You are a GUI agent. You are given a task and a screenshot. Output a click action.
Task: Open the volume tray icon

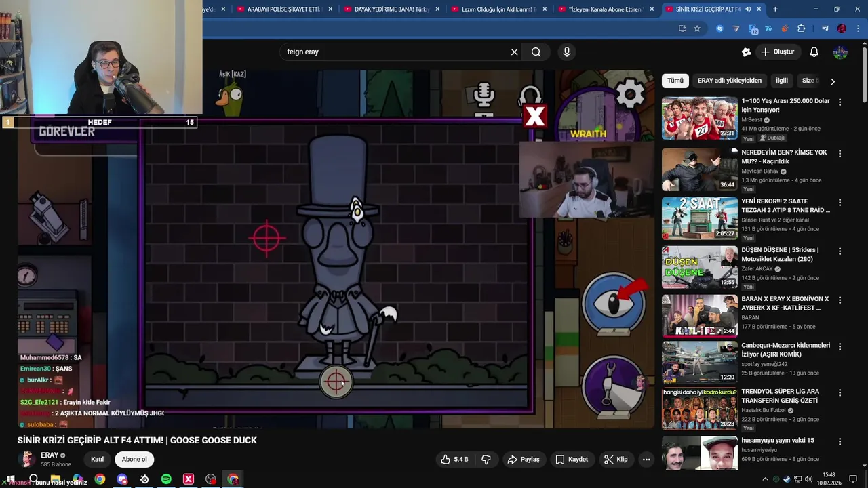point(808,479)
